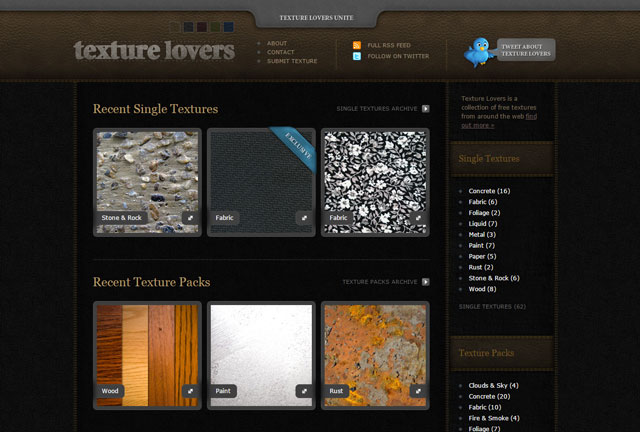Select the Clouds & Sky (4) pack category
Image resolution: width=640 pixels, height=432 pixels.
click(x=493, y=385)
